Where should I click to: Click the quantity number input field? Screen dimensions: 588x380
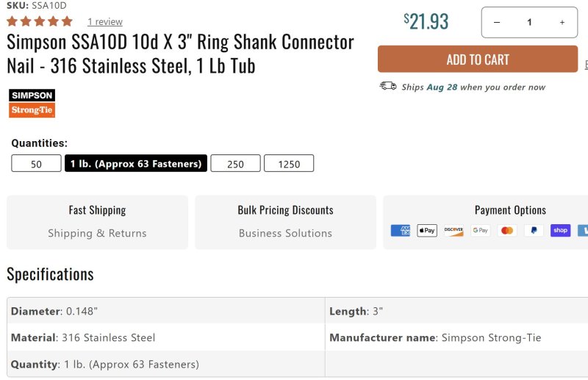(x=529, y=23)
